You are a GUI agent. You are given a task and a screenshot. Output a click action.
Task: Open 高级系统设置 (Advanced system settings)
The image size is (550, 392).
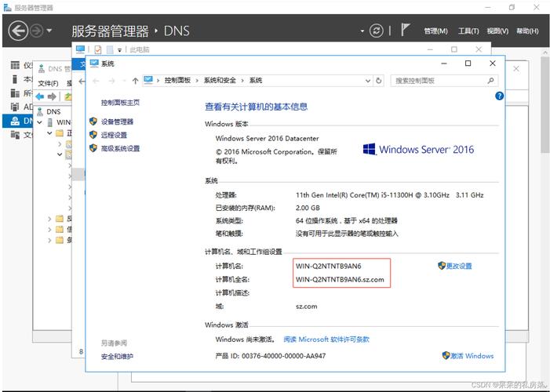120,148
